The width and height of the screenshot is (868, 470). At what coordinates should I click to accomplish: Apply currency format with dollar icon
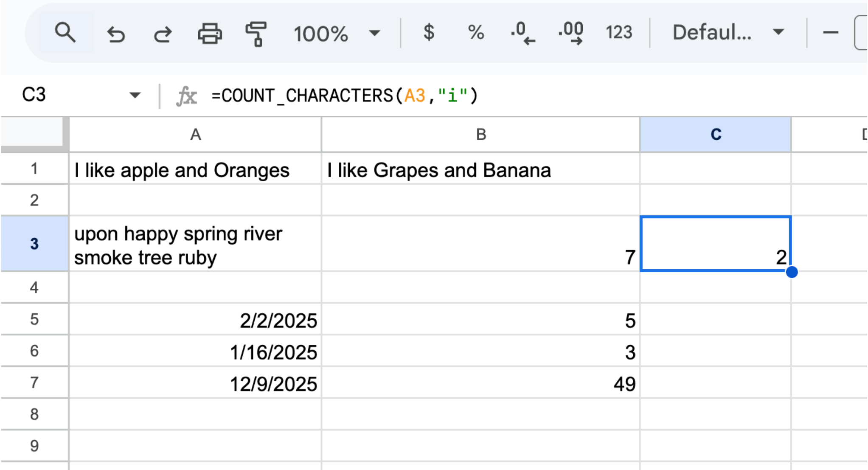tap(429, 33)
